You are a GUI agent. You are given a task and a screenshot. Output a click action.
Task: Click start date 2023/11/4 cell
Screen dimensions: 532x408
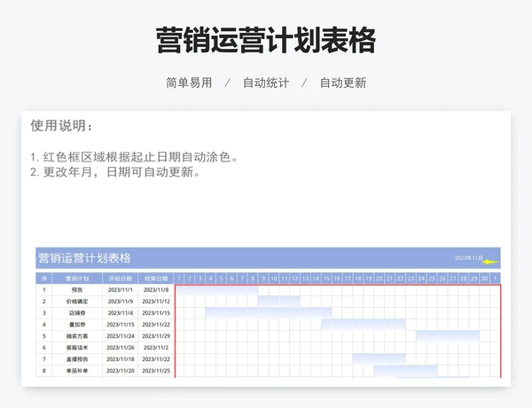pos(120,313)
